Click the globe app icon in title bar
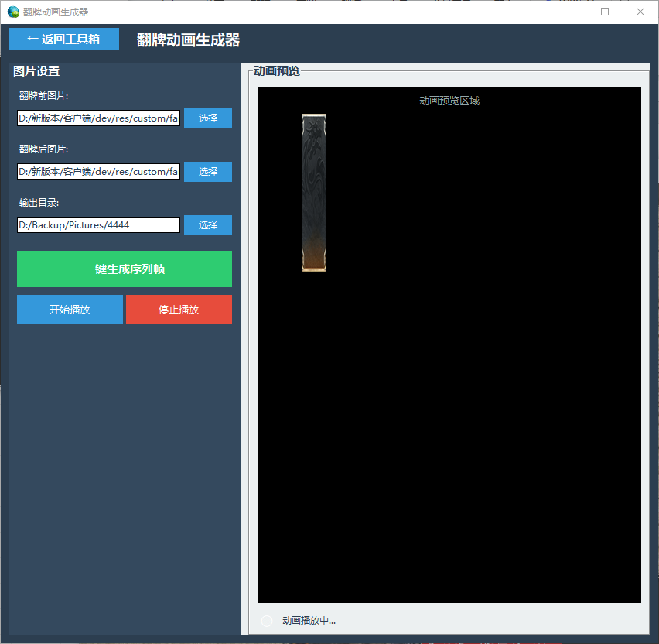Viewport: 659px width, 644px height. click(12, 11)
